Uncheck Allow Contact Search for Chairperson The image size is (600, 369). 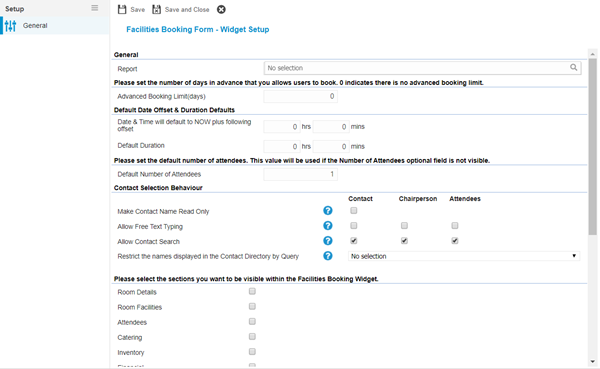click(404, 241)
